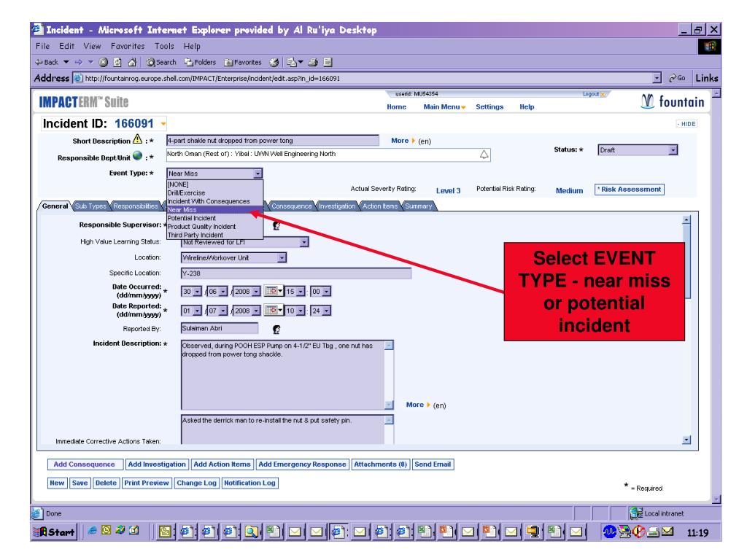Switch to the Consequence tab

291,206
